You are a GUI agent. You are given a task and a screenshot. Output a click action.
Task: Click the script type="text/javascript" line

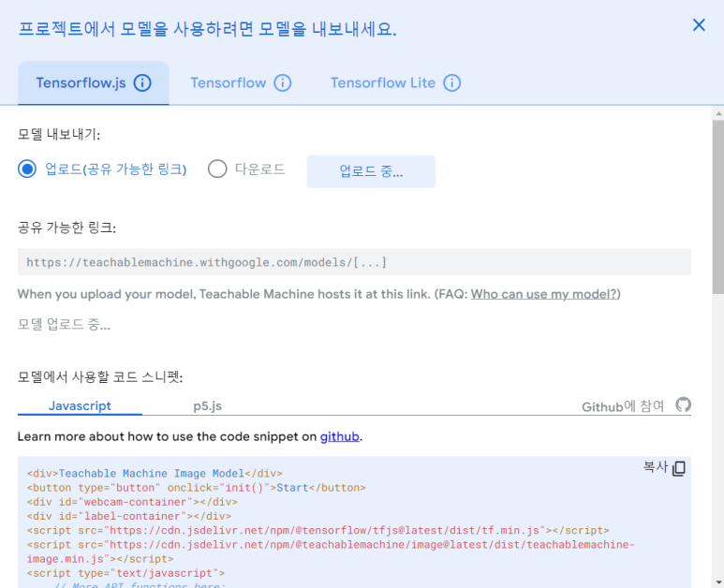tap(126, 574)
